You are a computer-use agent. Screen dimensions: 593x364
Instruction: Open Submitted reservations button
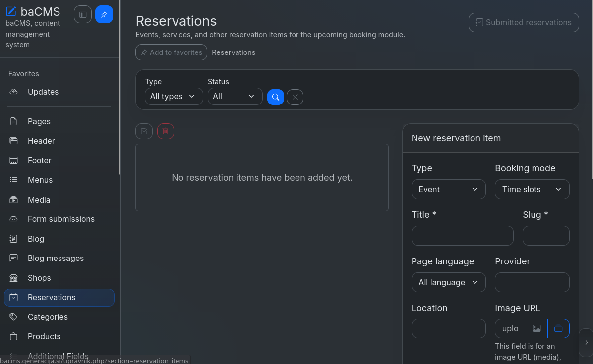(x=524, y=23)
